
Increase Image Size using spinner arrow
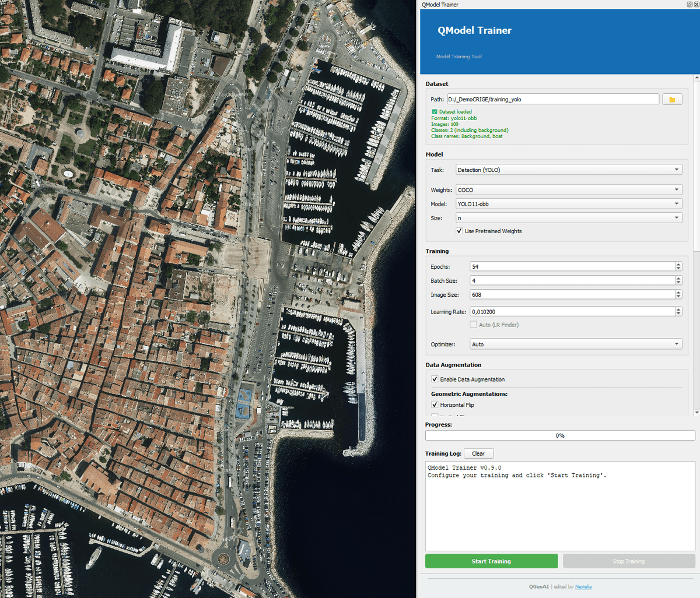click(x=678, y=292)
